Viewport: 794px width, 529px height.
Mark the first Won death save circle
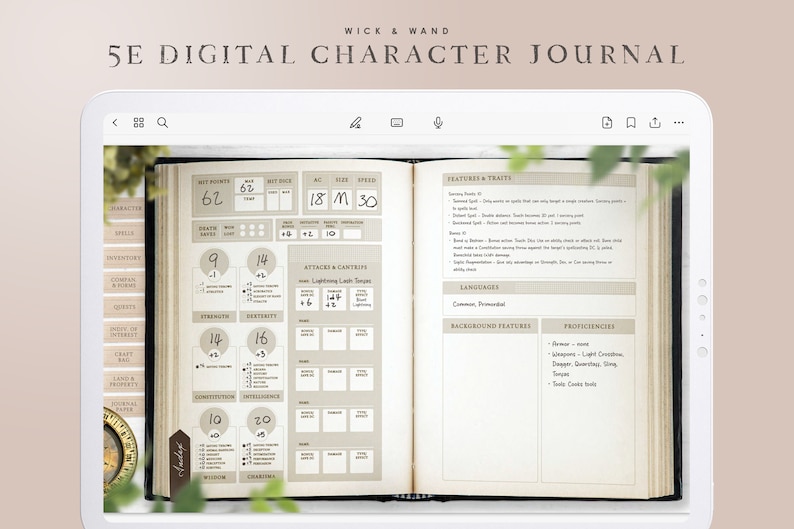point(243,227)
